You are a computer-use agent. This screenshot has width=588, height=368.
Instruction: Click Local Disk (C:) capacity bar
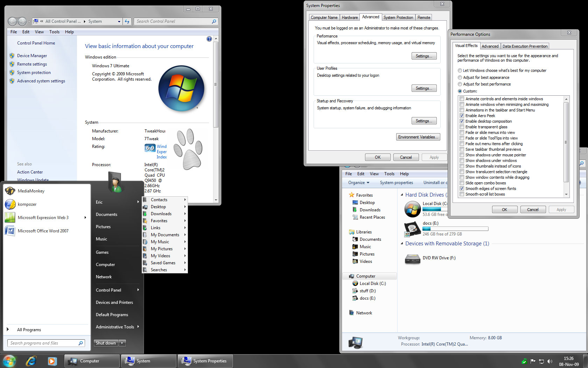point(435,209)
